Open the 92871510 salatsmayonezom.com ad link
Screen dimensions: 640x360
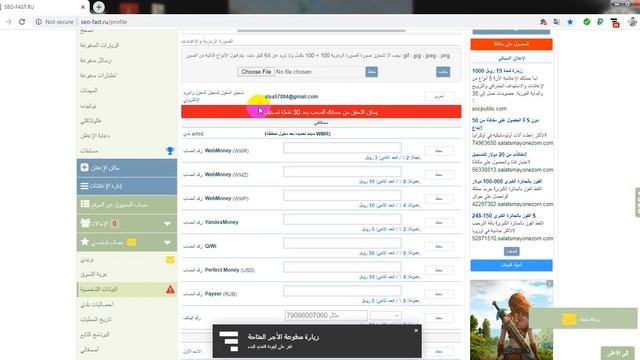click(x=513, y=238)
